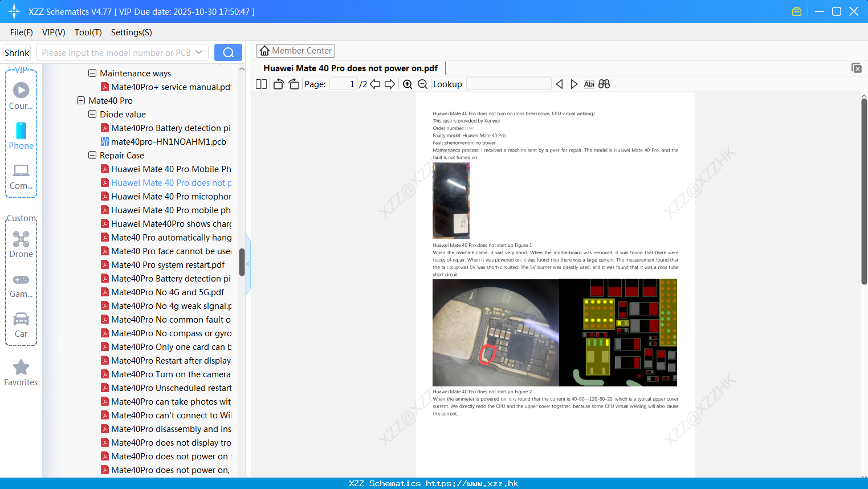The image size is (868, 489).
Task: Toggle Abi whole-word match icon
Action: (589, 84)
